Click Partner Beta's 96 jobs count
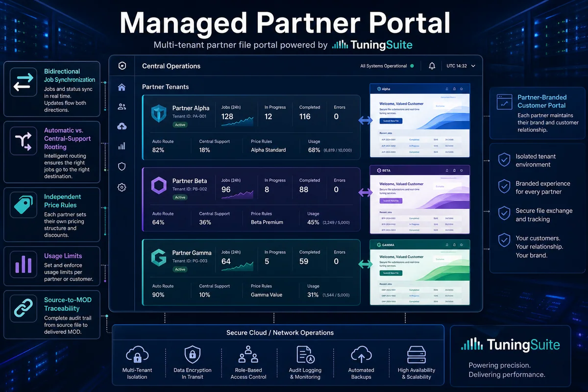The width and height of the screenshot is (588, 392). click(x=226, y=189)
